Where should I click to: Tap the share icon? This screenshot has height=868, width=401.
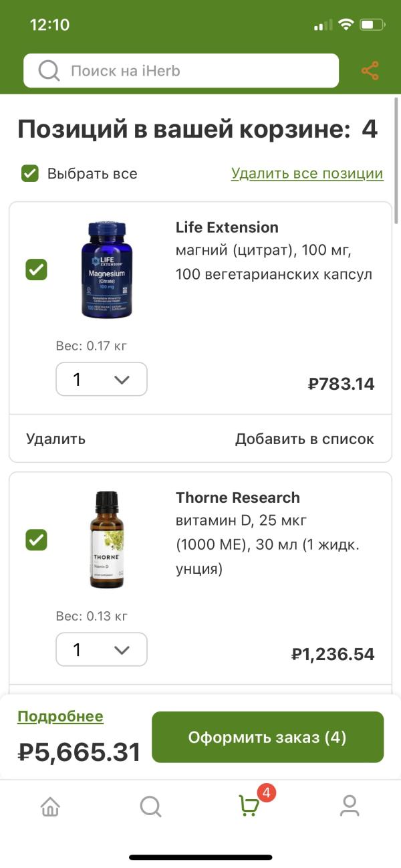coord(370,71)
